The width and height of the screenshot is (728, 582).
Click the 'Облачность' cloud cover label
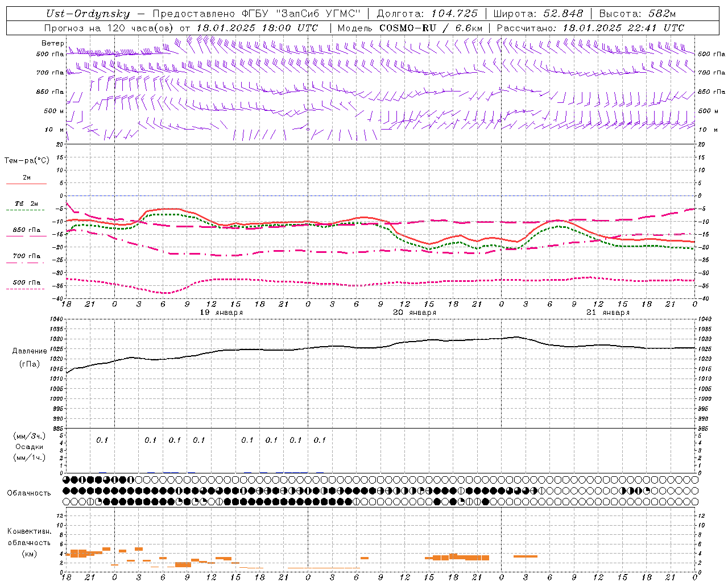[x=29, y=493]
